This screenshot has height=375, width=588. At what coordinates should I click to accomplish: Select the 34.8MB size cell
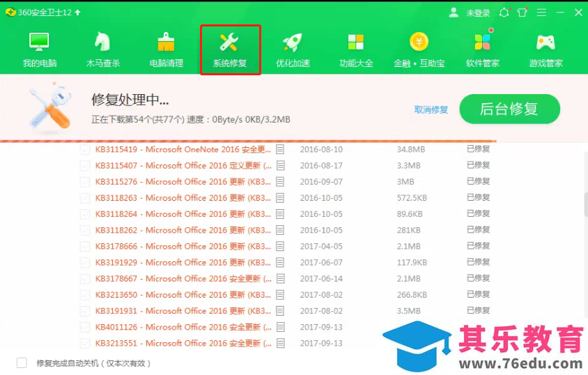pyautogui.click(x=410, y=149)
